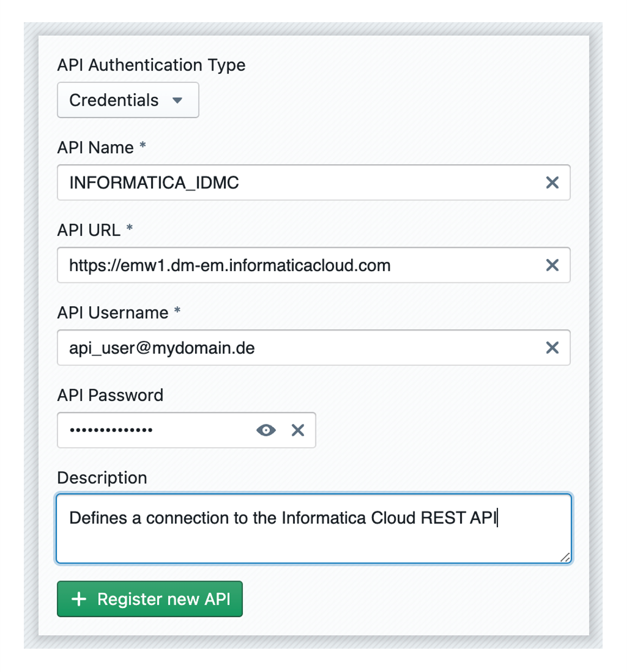This screenshot has height=672, width=627.
Task: Click the caret arrow beside Credentials
Action: tap(177, 100)
